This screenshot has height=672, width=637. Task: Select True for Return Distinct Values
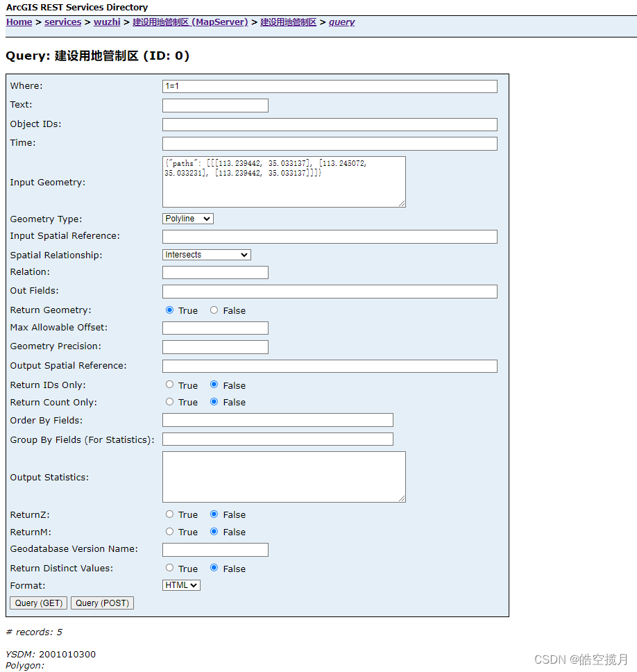(169, 567)
